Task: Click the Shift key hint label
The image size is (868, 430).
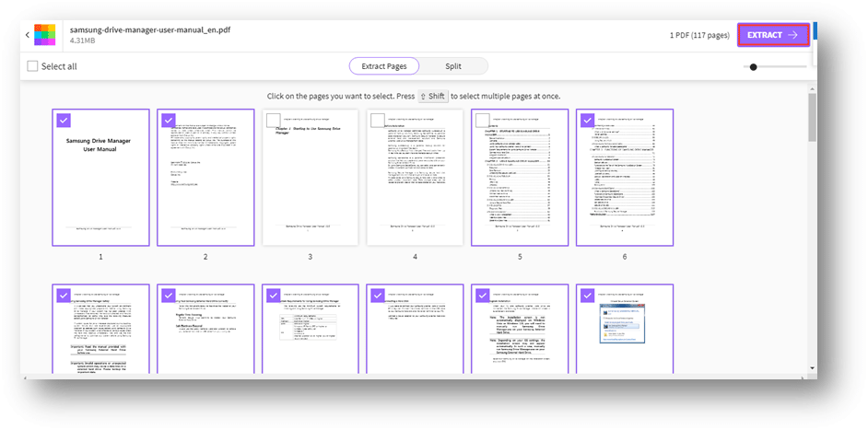Action: click(433, 97)
